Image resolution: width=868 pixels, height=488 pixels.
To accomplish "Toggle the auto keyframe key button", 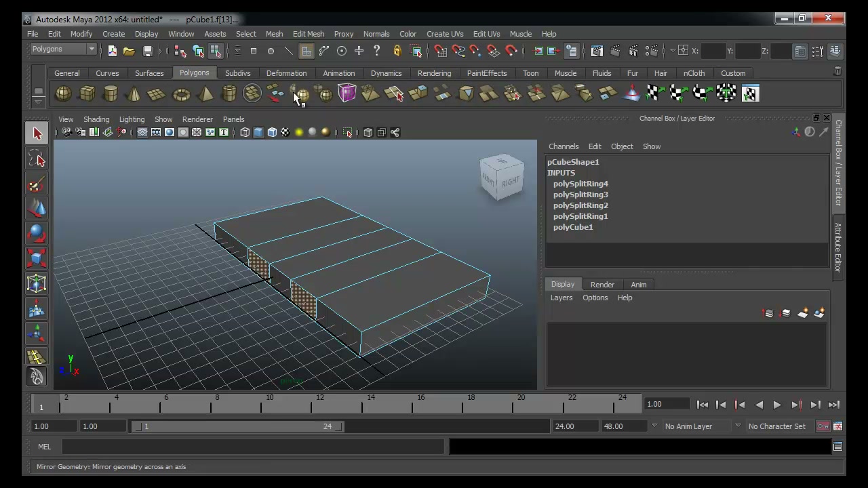I will pyautogui.click(x=823, y=426).
